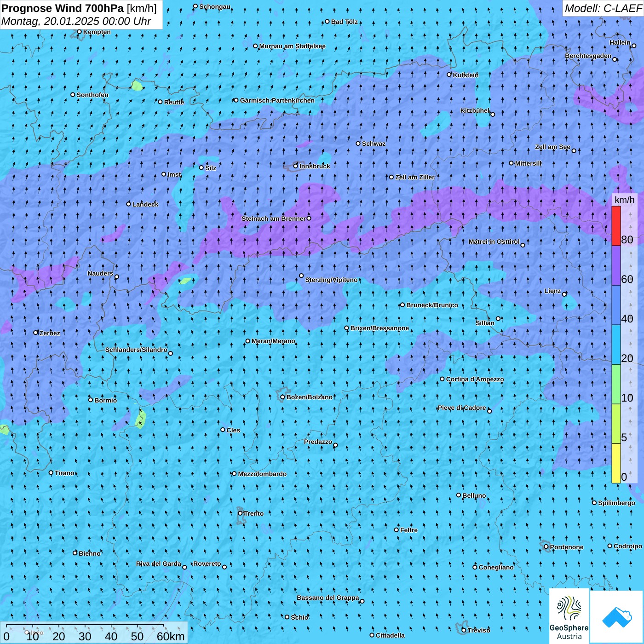
Task: Click the Bormio city marker
Action: 91,400
